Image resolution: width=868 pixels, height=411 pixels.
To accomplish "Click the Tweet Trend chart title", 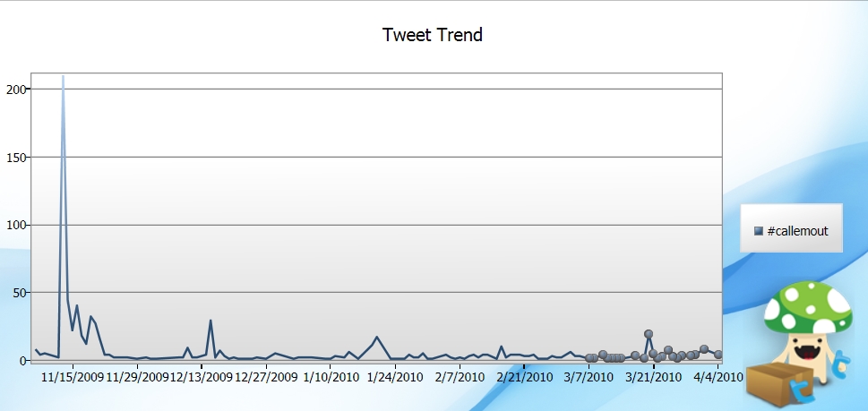I will pyautogui.click(x=433, y=35).
